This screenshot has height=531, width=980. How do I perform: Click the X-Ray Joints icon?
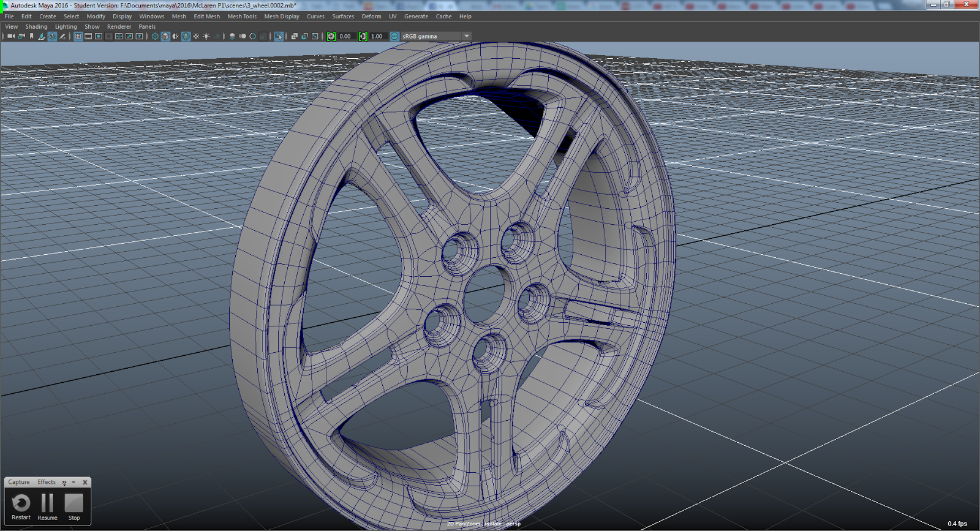click(x=315, y=36)
